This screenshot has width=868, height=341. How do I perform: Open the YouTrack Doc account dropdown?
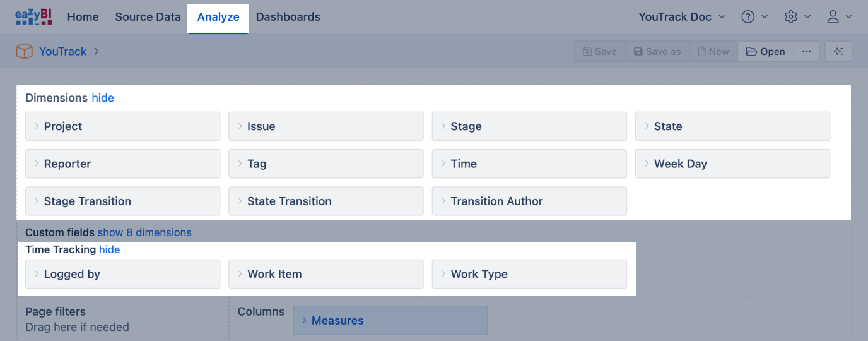tap(681, 17)
